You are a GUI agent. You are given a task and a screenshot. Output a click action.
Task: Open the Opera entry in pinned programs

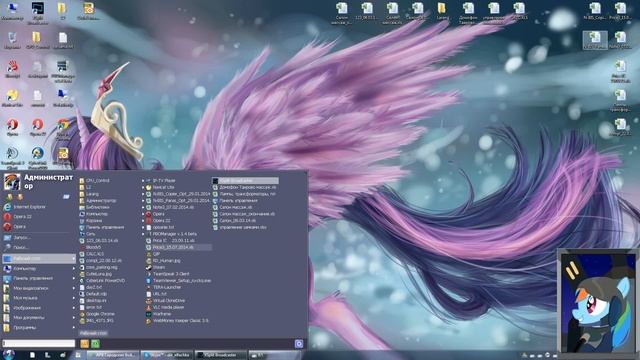click(x=15, y=227)
